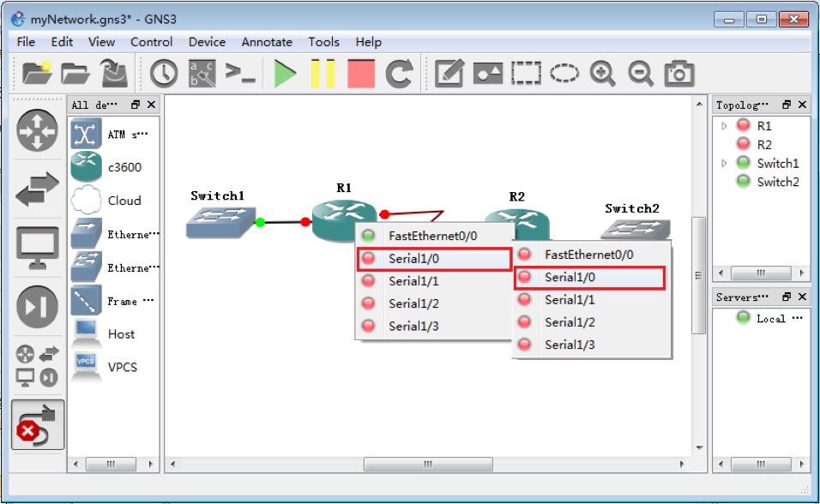The height and width of the screenshot is (504, 820).
Task: Take a screenshot with camera icon
Action: [678, 73]
